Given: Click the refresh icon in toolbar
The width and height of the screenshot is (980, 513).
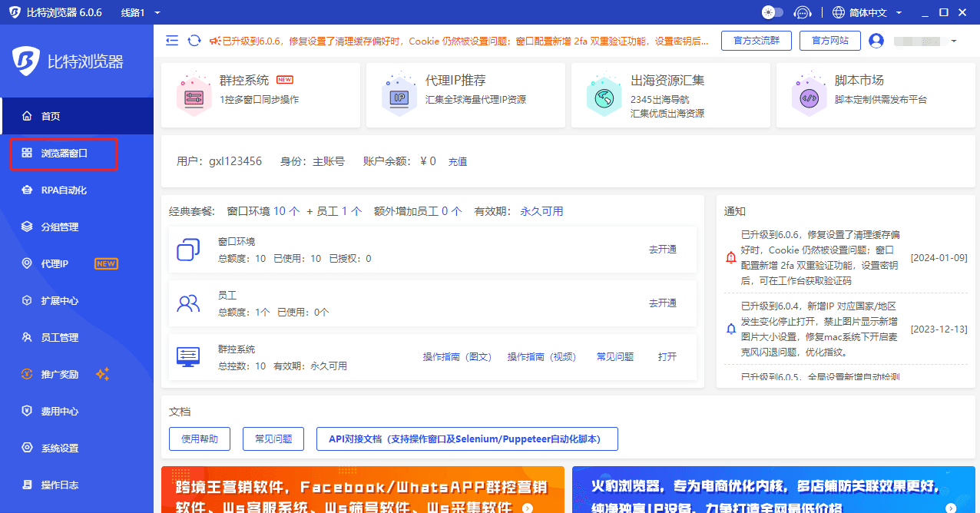Looking at the screenshot, I should pyautogui.click(x=194, y=41).
